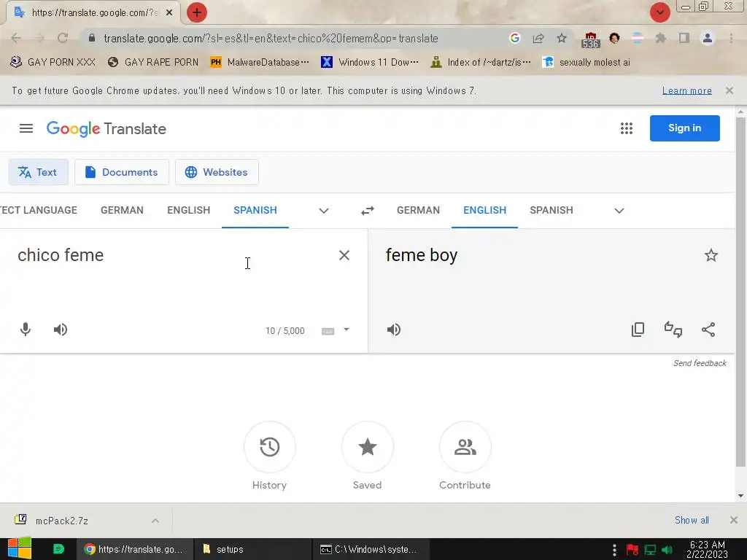Image resolution: width=747 pixels, height=560 pixels.
Task: Turn on the virtual keyboard icon
Action: pos(328,331)
